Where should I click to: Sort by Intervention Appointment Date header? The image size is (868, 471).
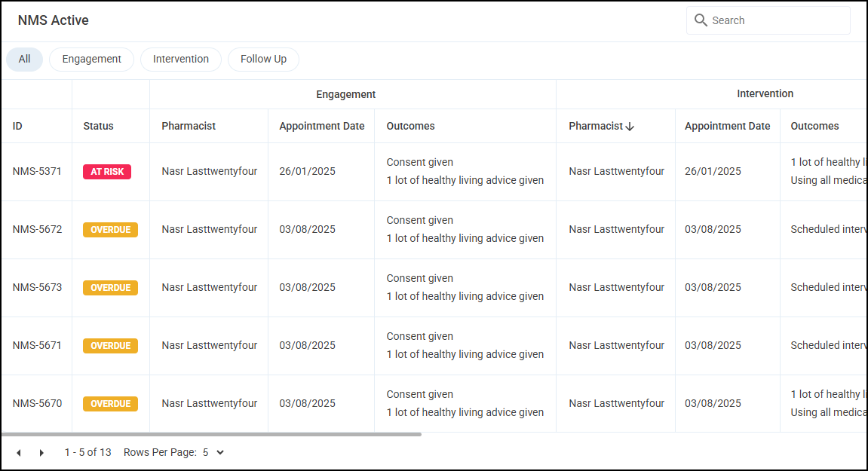728,126
